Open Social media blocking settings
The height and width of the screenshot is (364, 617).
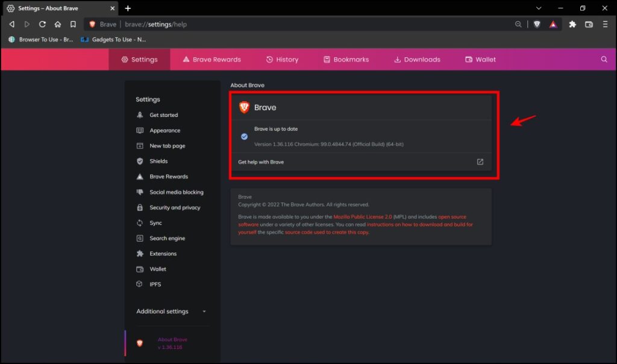pyautogui.click(x=177, y=192)
